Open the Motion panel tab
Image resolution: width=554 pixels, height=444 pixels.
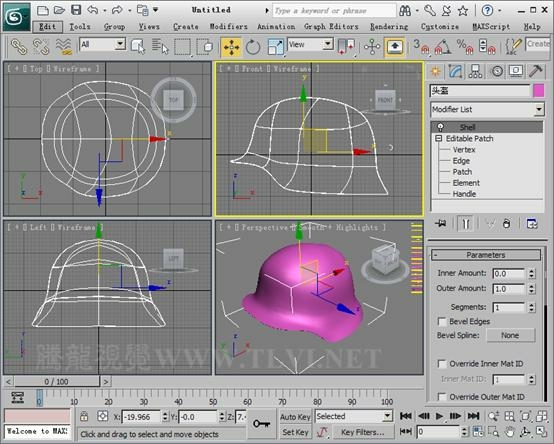[x=497, y=71]
